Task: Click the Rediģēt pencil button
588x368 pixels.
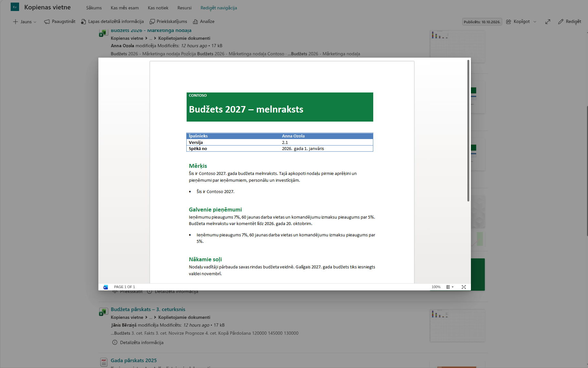Action: tap(570, 22)
